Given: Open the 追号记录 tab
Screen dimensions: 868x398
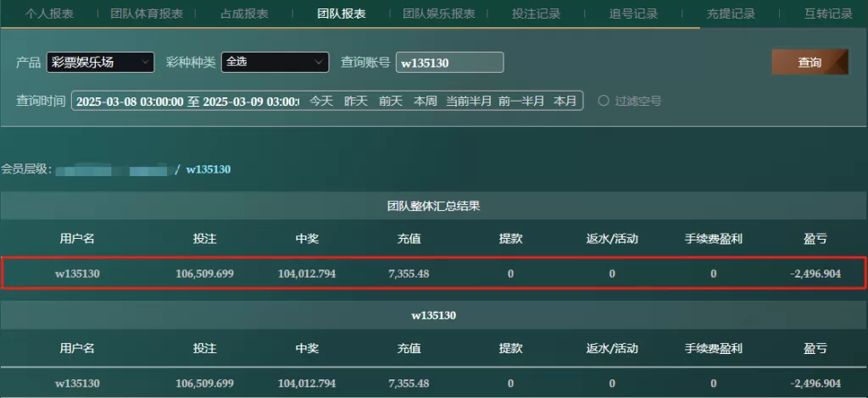Looking at the screenshot, I should (633, 14).
